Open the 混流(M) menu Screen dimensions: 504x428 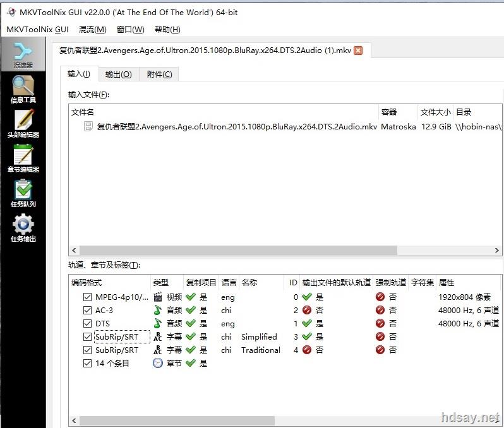point(93,30)
